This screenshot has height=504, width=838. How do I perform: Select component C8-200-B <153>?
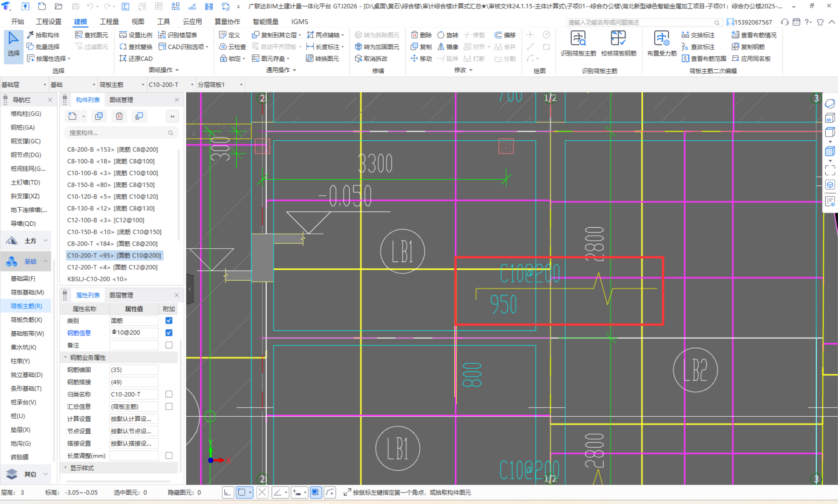tap(113, 149)
